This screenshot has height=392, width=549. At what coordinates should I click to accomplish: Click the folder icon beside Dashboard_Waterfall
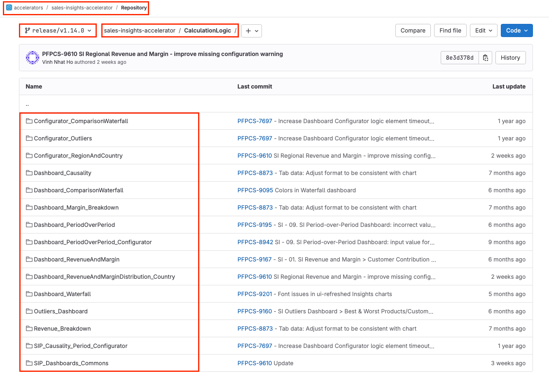[29, 294]
